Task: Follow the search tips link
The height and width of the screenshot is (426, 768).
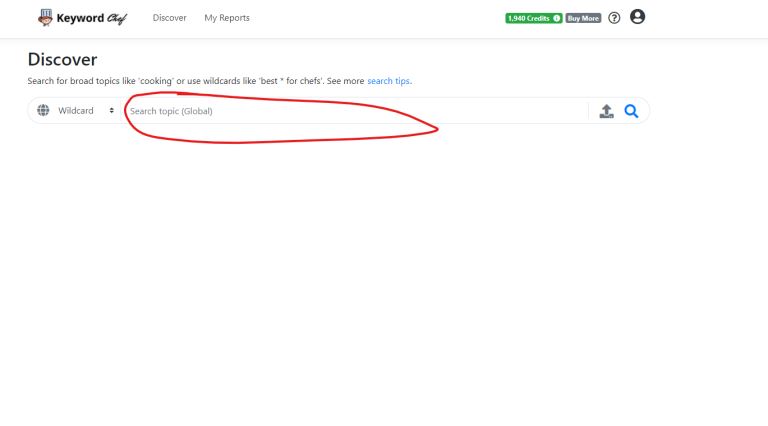Action: (x=389, y=81)
